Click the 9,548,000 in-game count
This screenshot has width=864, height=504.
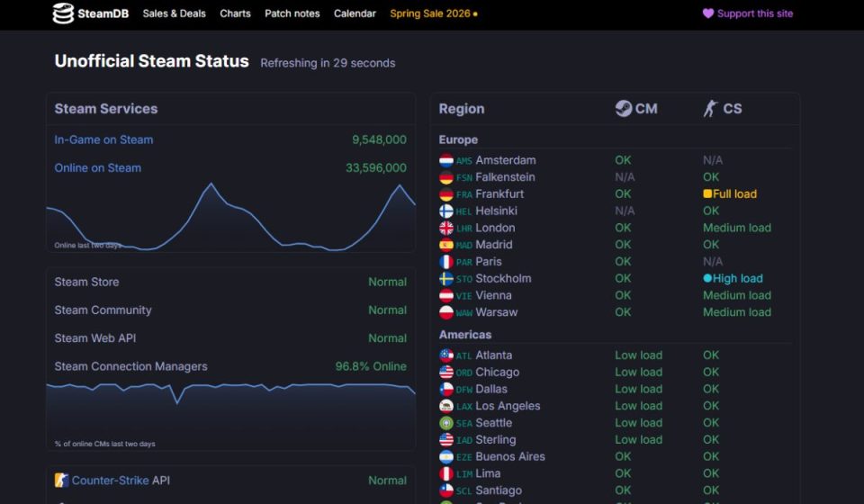pos(379,139)
